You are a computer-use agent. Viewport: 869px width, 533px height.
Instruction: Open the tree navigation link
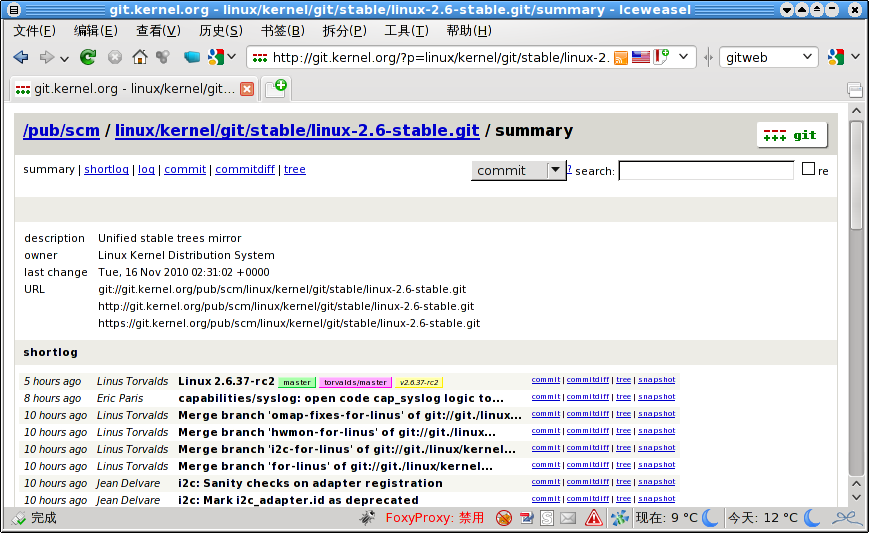[x=295, y=170]
